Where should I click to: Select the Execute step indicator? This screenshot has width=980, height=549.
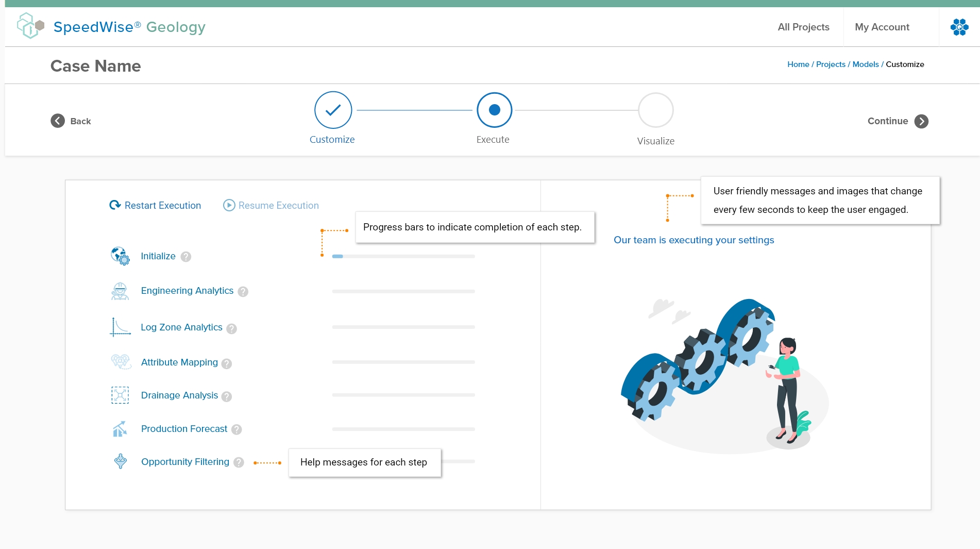click(x=494, y=110)
